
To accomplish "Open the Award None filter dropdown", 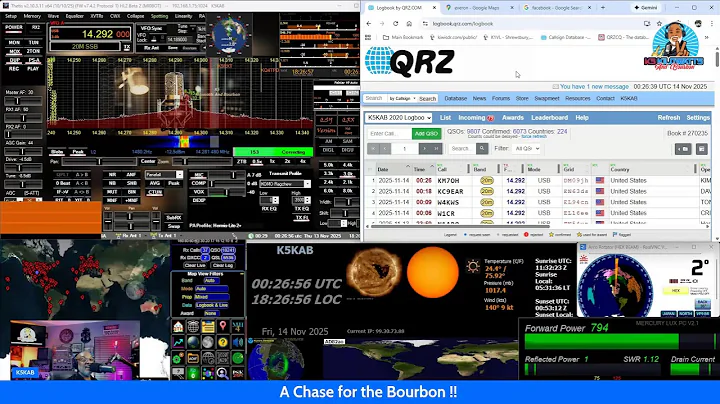I will pyautogui.click(x=211, y=314).
